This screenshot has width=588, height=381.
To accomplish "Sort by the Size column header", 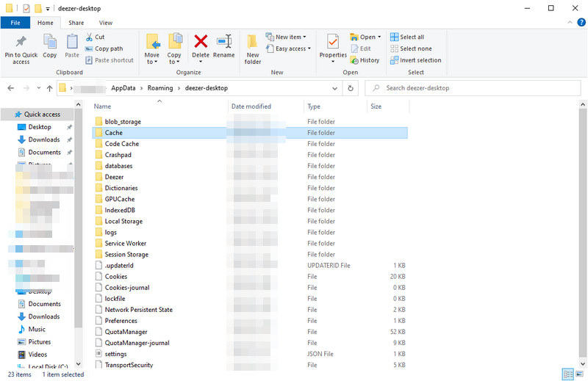I will [x=388, y=106].
